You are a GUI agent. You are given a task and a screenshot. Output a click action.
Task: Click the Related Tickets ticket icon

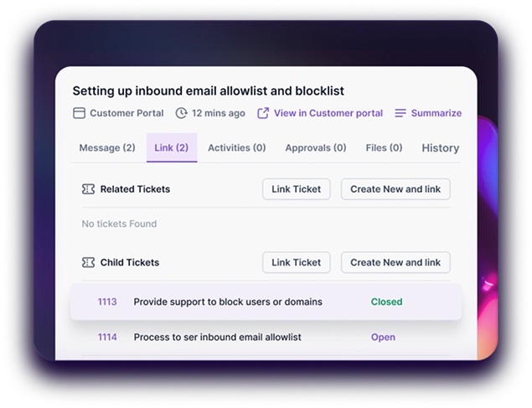[x=88, y=189]
